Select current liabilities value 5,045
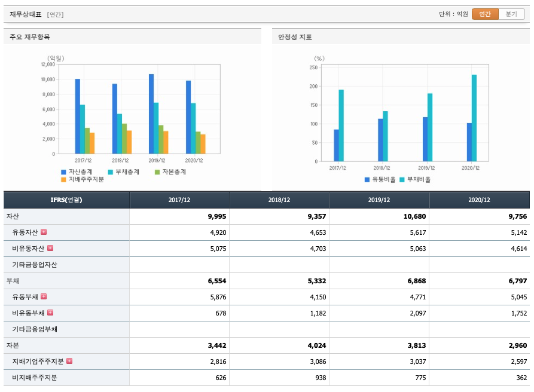 518,297
